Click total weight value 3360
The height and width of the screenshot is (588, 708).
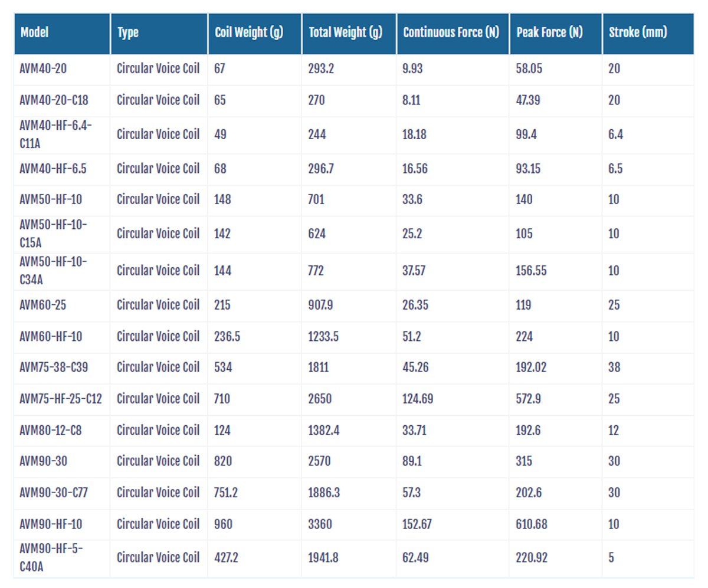319,524
